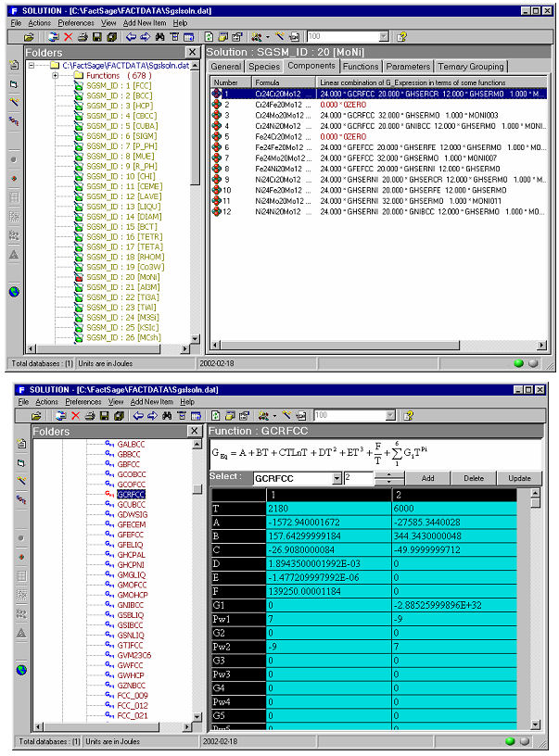Expand the Functions (678) tree node
The width and height of the screenshot is (559, 756).
tap(55, 76)
